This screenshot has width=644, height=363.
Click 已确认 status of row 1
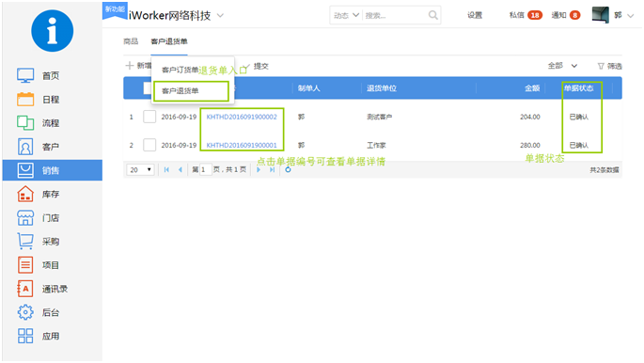(x=579, y=117)
